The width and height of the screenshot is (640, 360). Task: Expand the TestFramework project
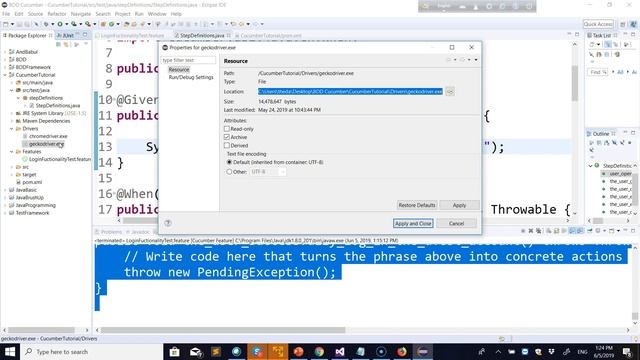click(x=5, y=213)
